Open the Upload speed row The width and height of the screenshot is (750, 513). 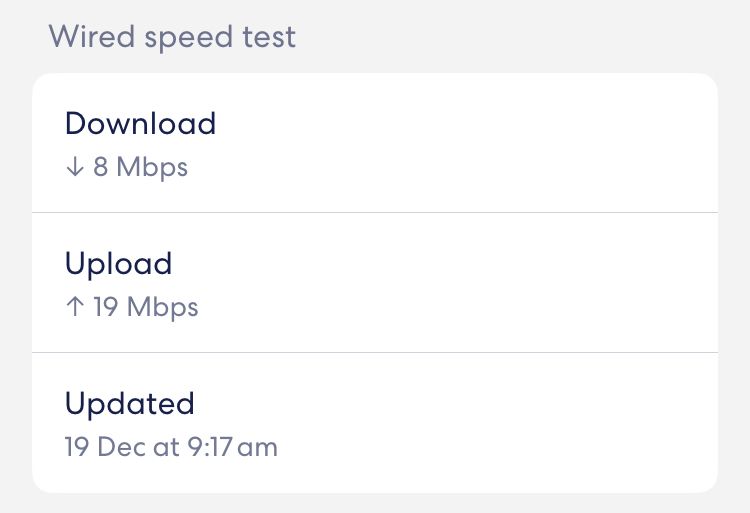pos(375,283)
